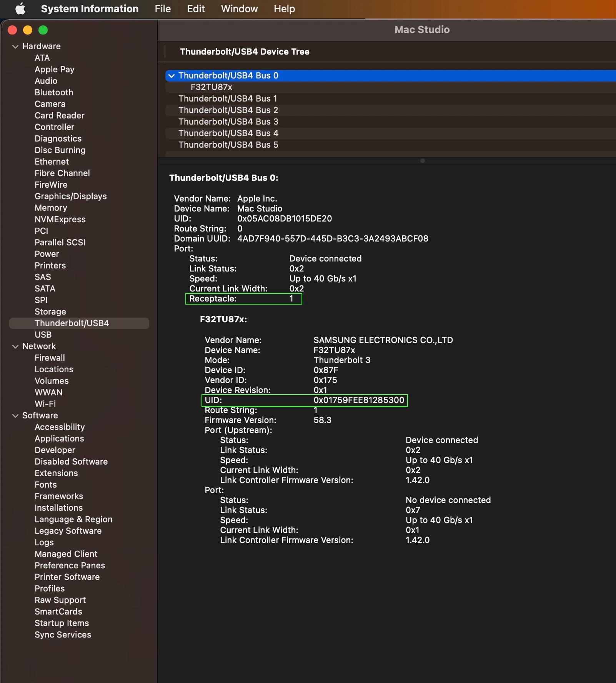Select Applications under Software
The image size is (616, 683).
59,438
